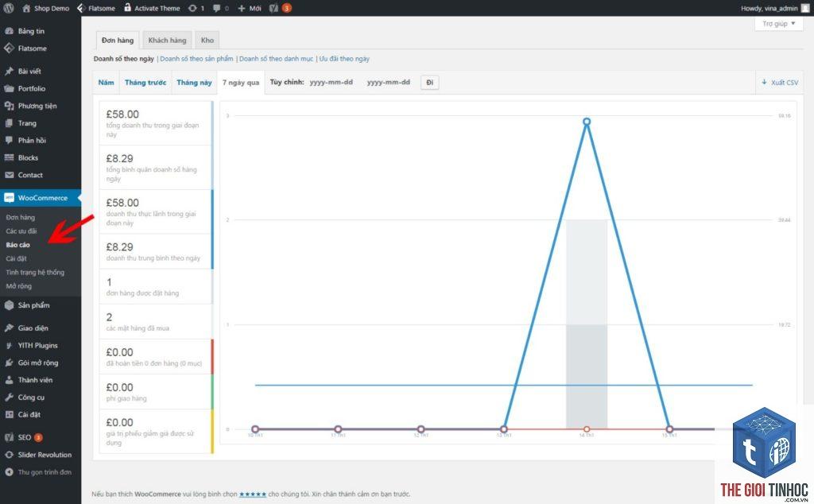Click Công cụ wrench icon
814x504 pixels.
point(9,397)
